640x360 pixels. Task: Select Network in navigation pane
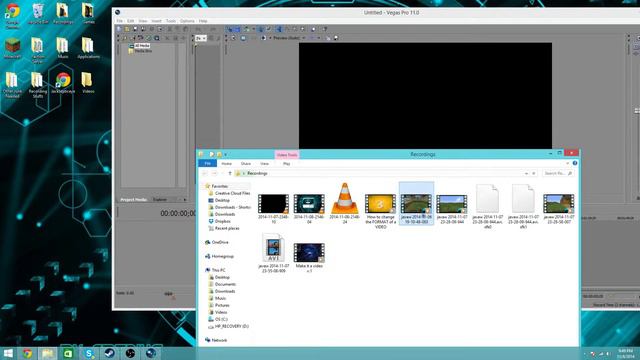216,340
